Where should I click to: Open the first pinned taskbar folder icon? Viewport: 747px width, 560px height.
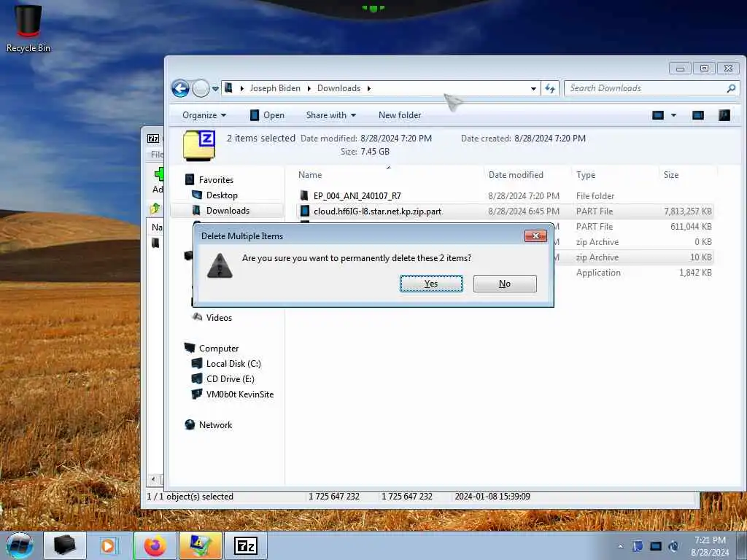pyautogui.click(x=65, y=545)
